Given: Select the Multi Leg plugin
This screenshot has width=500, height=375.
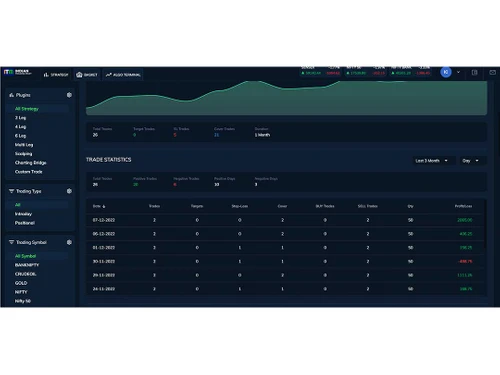Looking at the screenshot, I should click(24, 145).
